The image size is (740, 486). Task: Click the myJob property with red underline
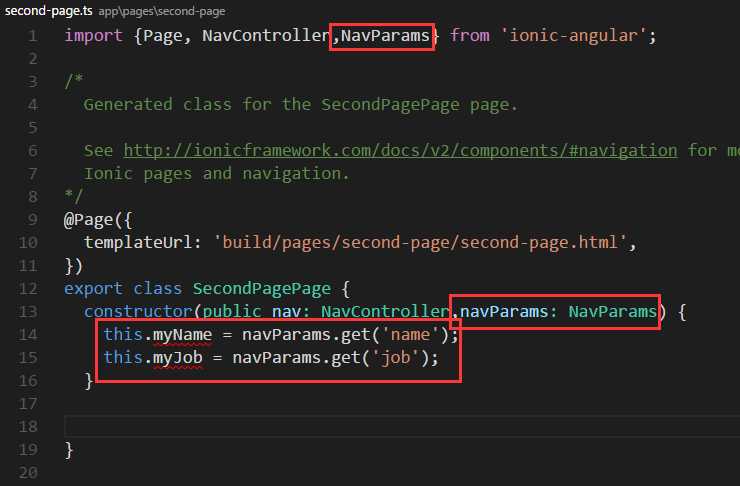[x=177, y=358]
